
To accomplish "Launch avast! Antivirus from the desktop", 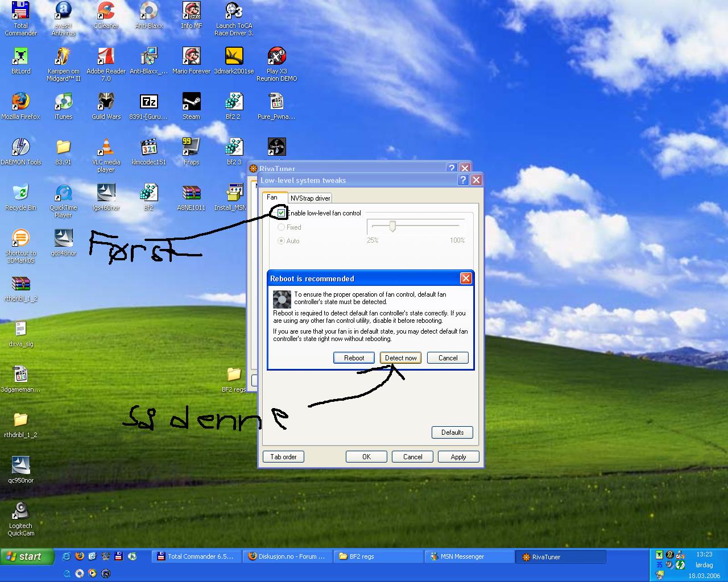I will [x=63, y=18].
